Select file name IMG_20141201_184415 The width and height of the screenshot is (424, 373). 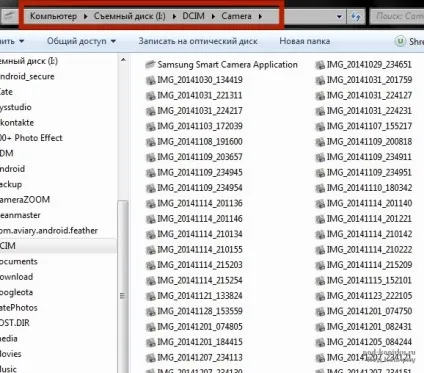tap(200, 342)
